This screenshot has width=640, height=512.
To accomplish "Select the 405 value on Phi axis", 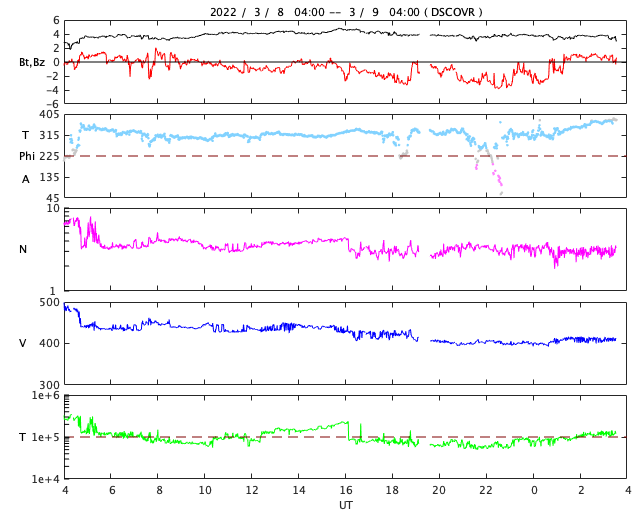I will [x=49, y=115].
